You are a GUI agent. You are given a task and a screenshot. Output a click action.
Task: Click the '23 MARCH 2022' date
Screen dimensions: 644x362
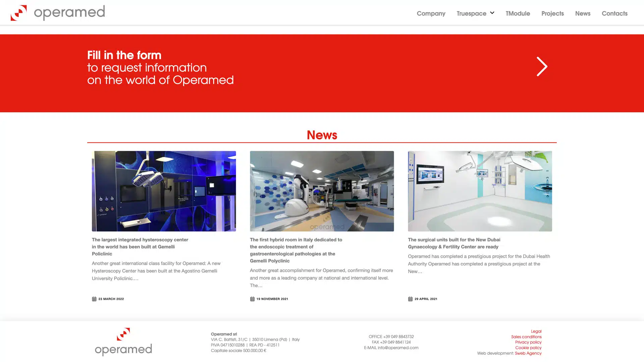coord(111,299)
